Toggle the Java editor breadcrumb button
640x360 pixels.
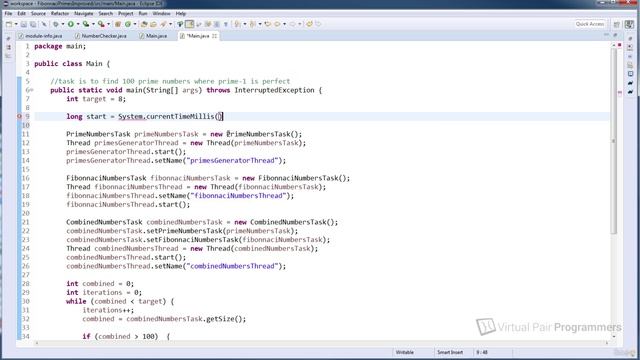[180, 24]
